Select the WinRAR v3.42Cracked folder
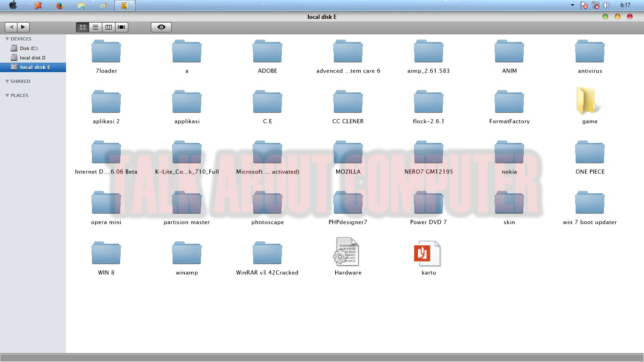644x362 pixels. pyautogui.click(x=267, y=258)
